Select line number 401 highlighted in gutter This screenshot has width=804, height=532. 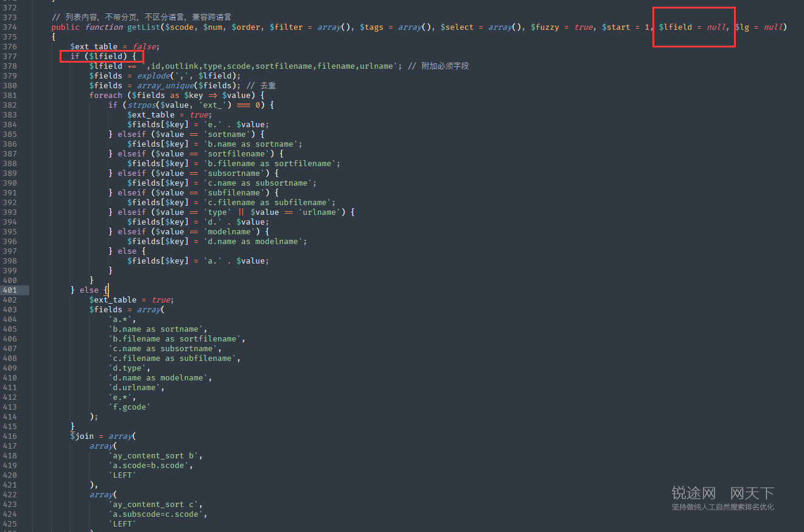10,290
